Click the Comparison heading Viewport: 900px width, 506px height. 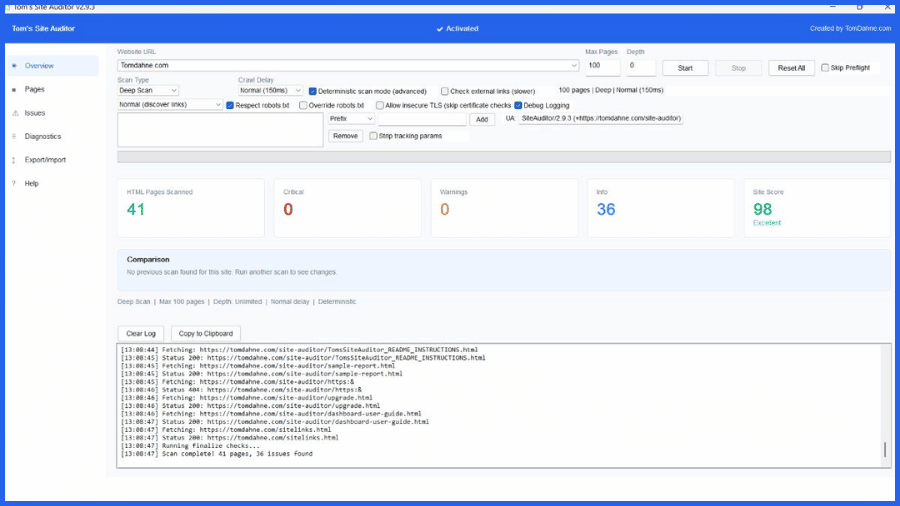coord(148,259)
